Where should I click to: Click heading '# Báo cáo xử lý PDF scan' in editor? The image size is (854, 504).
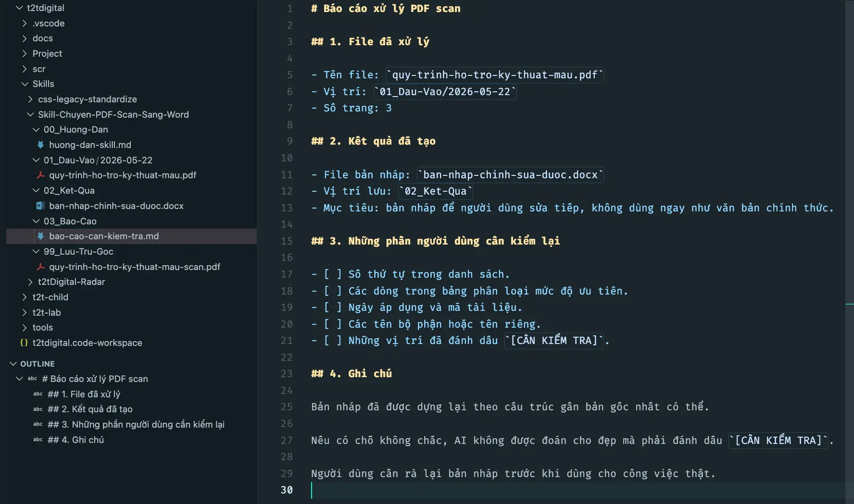[x=386, y=9]
